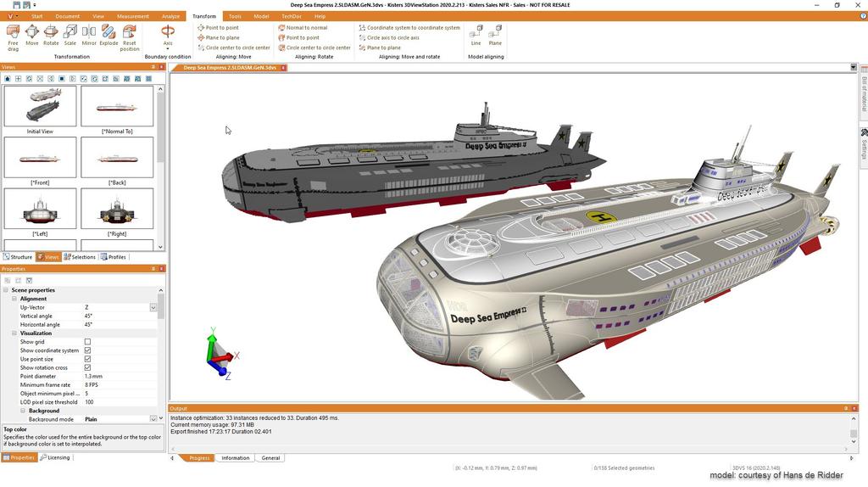Expand the Background mode dropdown
The image size is (868, 487).
[x=153, y=419]
